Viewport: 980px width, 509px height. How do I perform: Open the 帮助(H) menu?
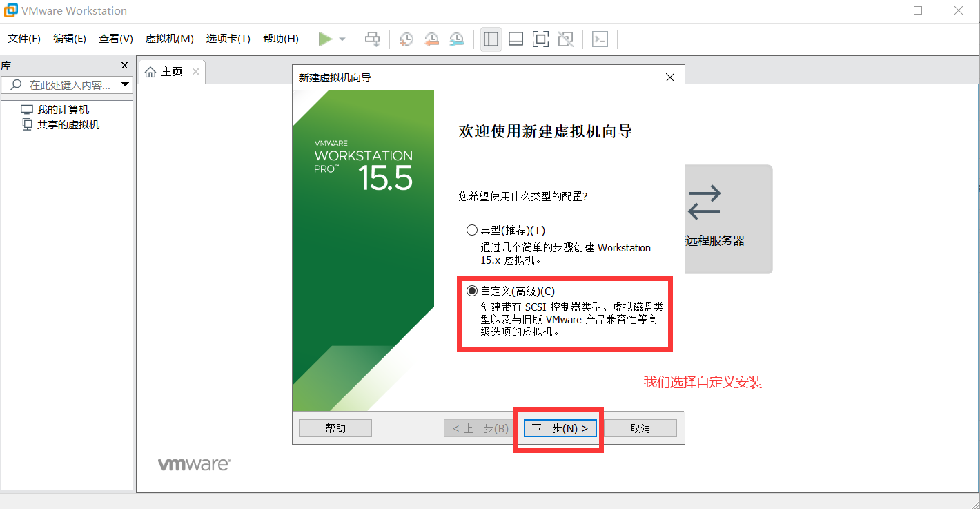281,39
